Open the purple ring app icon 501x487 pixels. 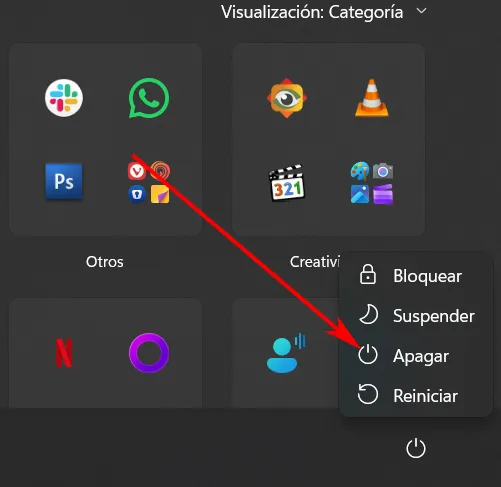point(149,353)
